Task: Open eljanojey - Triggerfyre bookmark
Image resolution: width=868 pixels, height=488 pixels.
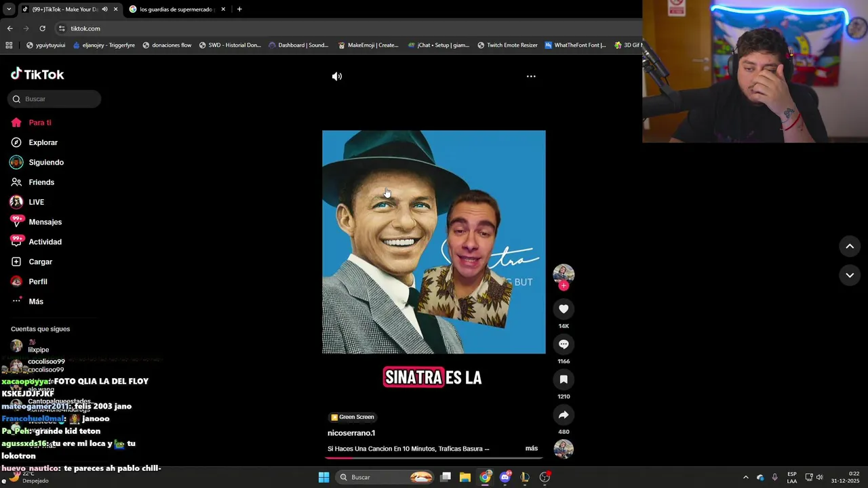Action: click(x=104, y=45)
